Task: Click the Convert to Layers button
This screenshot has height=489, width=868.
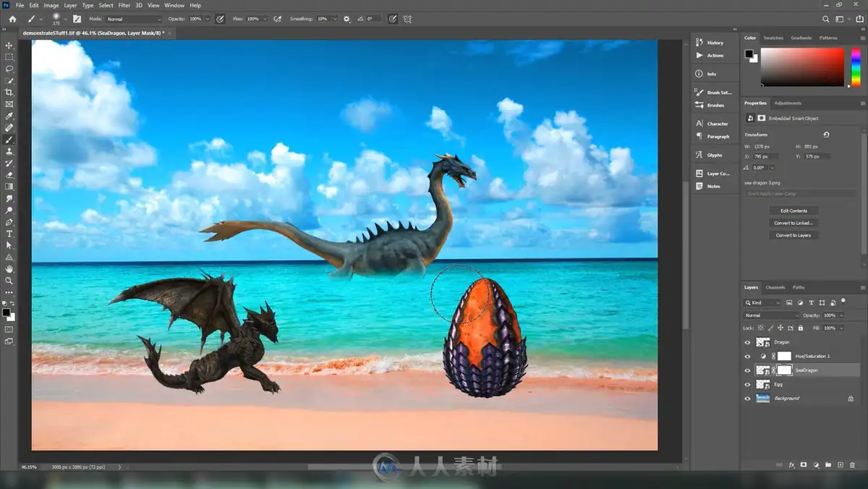Action: coord(793,235)
